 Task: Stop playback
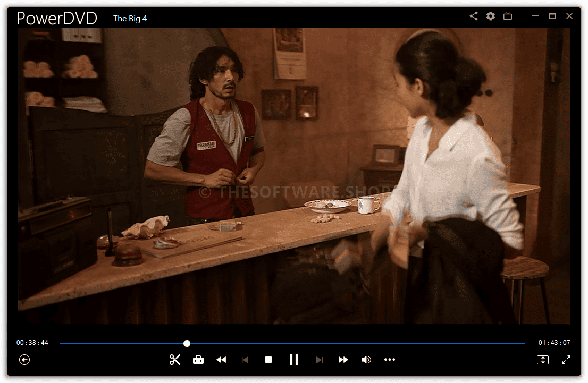[268, 360]
